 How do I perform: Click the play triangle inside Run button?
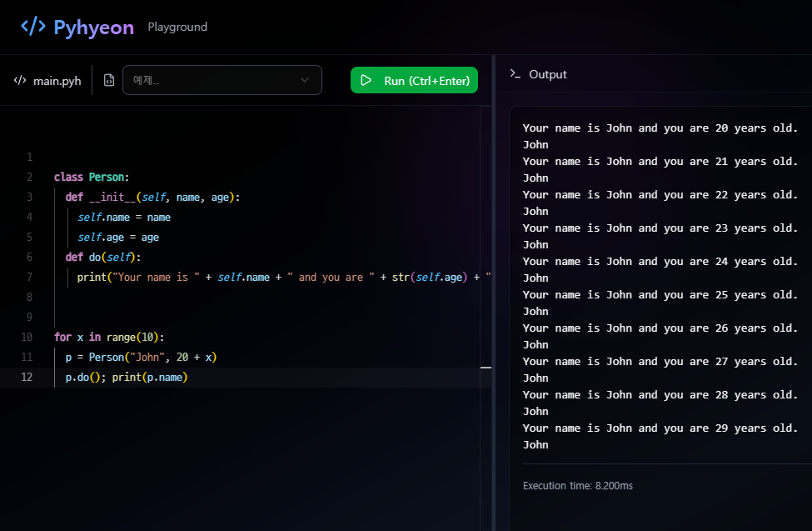[366, 81]
